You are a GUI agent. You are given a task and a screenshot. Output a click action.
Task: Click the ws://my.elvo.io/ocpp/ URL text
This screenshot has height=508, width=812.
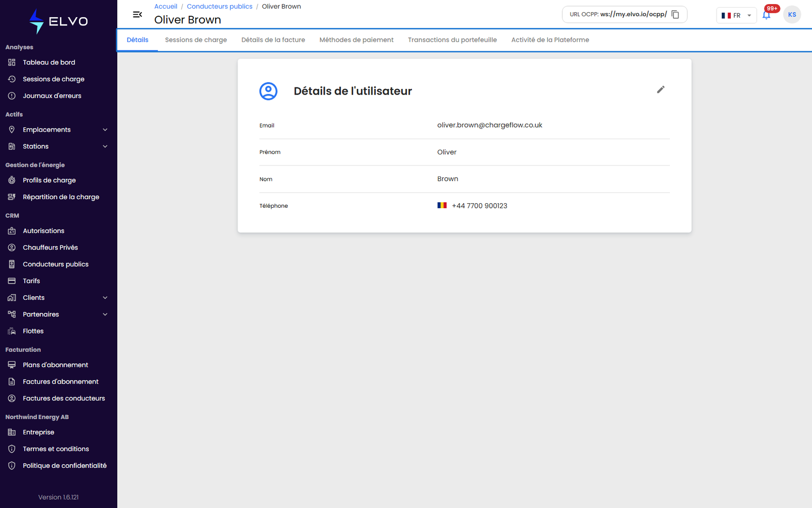click(633, 14)
